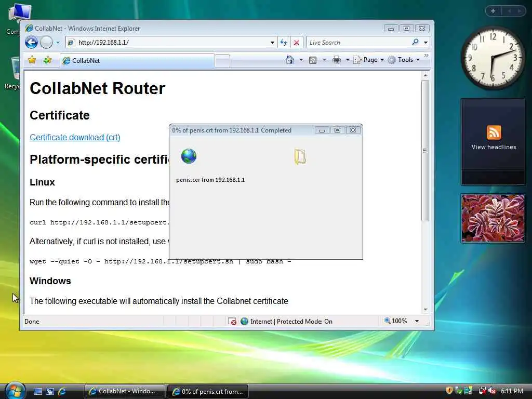Close the penis.crt download dialog
532x399 pixels.
click(353, 130)
